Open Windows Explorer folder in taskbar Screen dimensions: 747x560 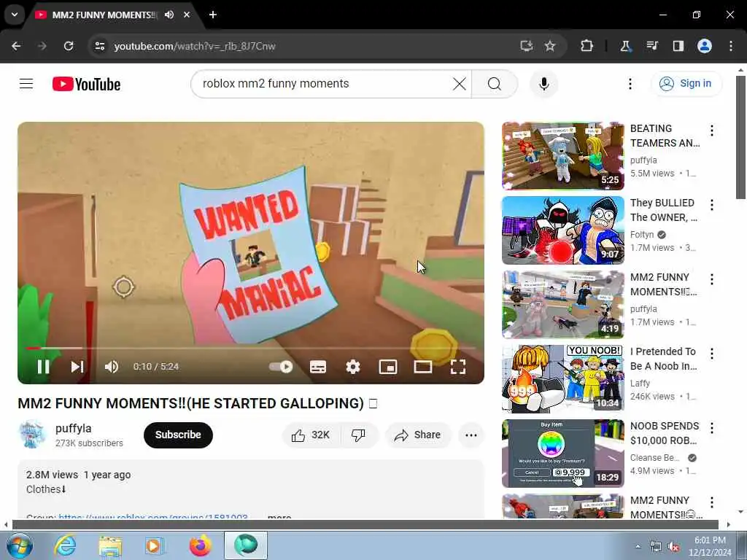click(111, 545)
